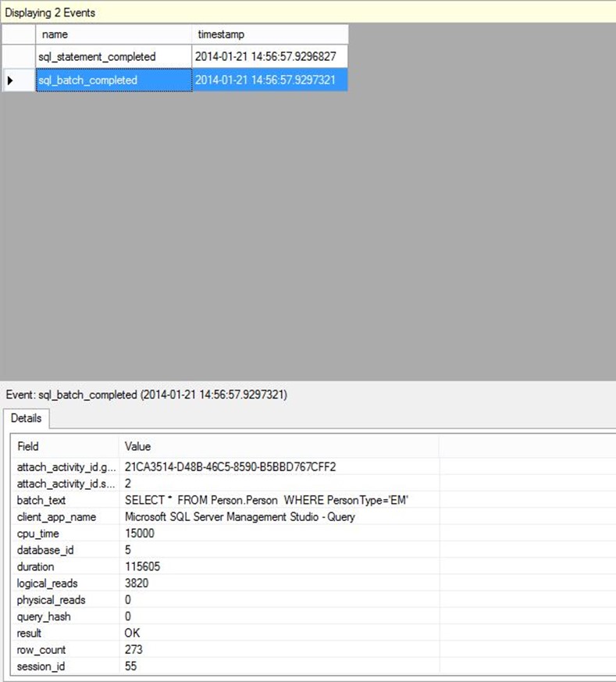
Task: Select the row_count field
Action: click(41, 650)
